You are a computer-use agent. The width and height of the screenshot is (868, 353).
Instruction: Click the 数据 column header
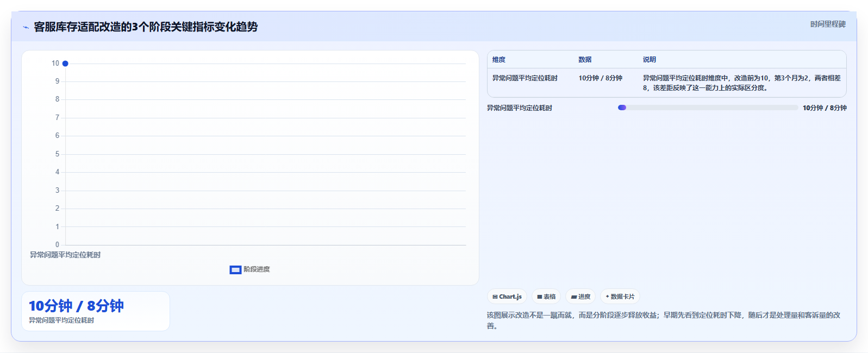pos(585,60)
